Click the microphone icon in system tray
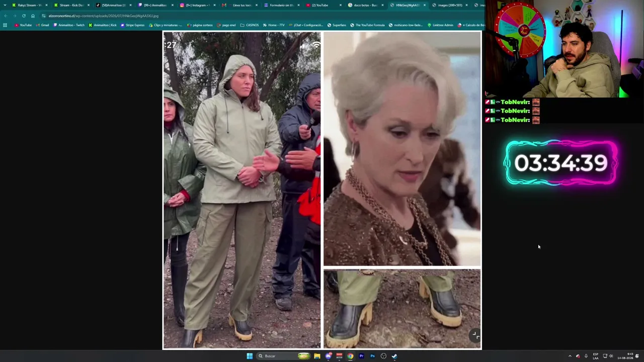This screenshot has width=644, height=362. 586,356
